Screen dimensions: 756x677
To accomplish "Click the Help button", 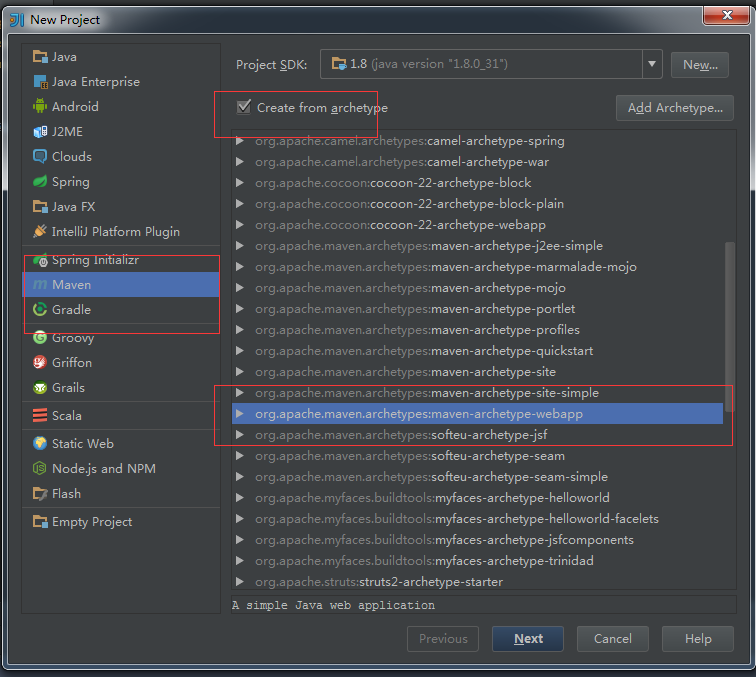I will pos(698,639).
